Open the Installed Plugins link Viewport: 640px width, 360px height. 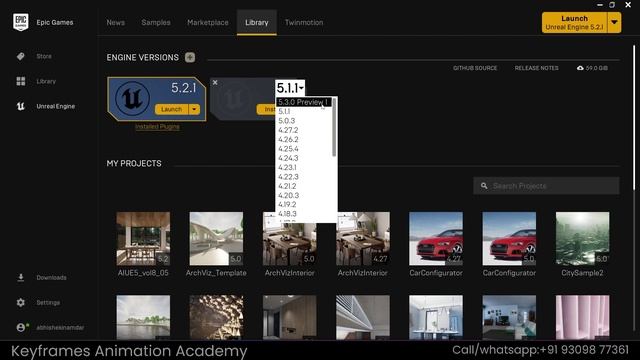coord(157,127)
